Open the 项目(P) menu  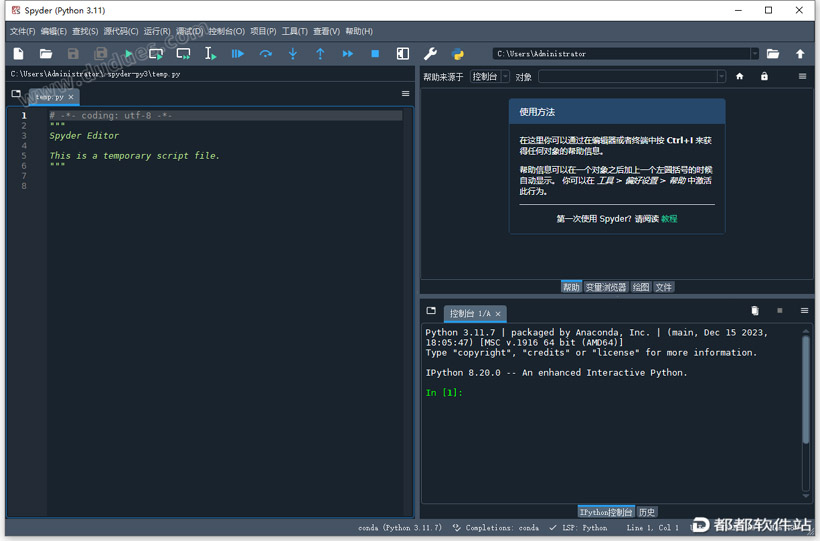263,31
